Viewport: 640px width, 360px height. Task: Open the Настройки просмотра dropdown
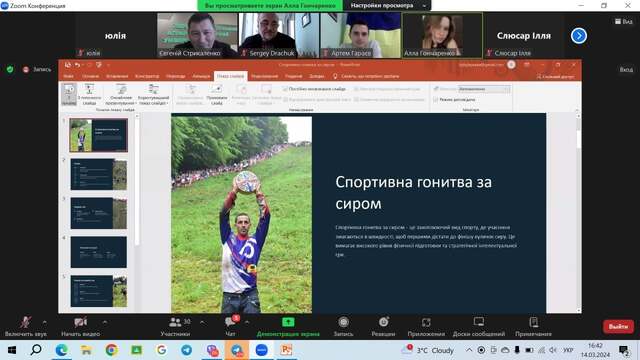pyautogui.click(x=387, y=6)
